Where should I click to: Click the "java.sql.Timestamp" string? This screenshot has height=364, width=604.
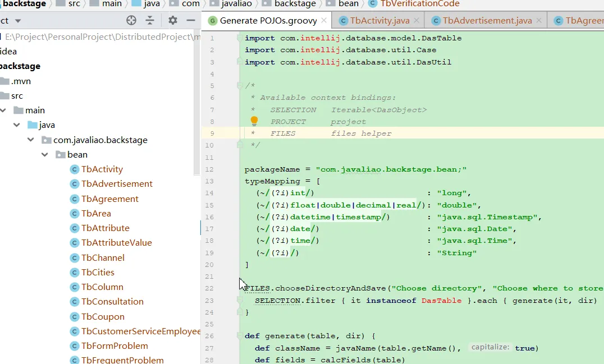(487, 217)
